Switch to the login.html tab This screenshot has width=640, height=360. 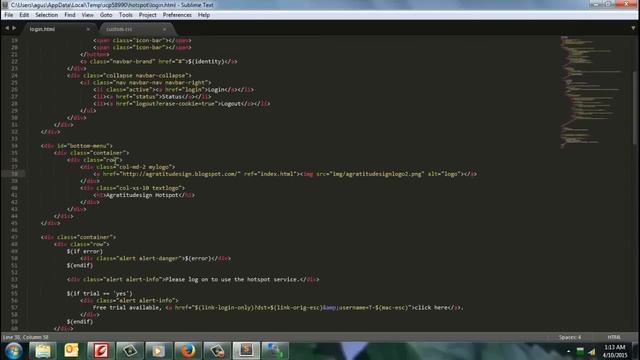[59, 29]
